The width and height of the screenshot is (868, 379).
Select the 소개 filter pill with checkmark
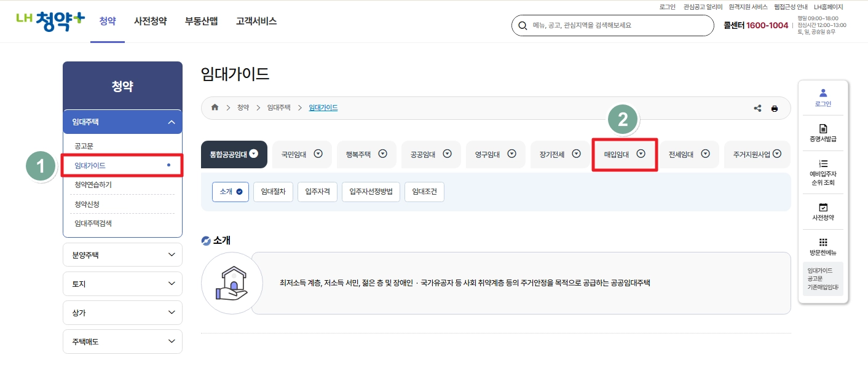(230, 192)
